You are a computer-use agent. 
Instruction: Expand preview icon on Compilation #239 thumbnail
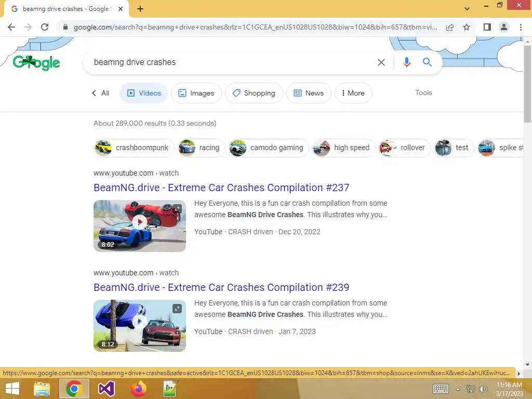(x=177, y=309)
